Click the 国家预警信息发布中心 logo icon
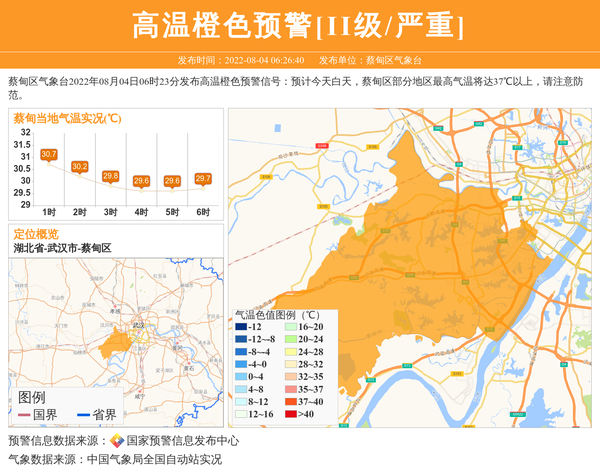The width and height of the screenshot is (600, 471). pyautogui.click(x=117, y=441)
